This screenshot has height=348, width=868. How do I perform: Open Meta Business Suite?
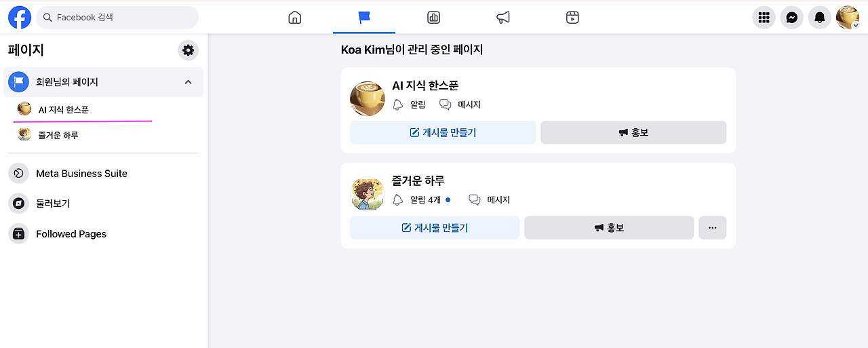(81, 174)
